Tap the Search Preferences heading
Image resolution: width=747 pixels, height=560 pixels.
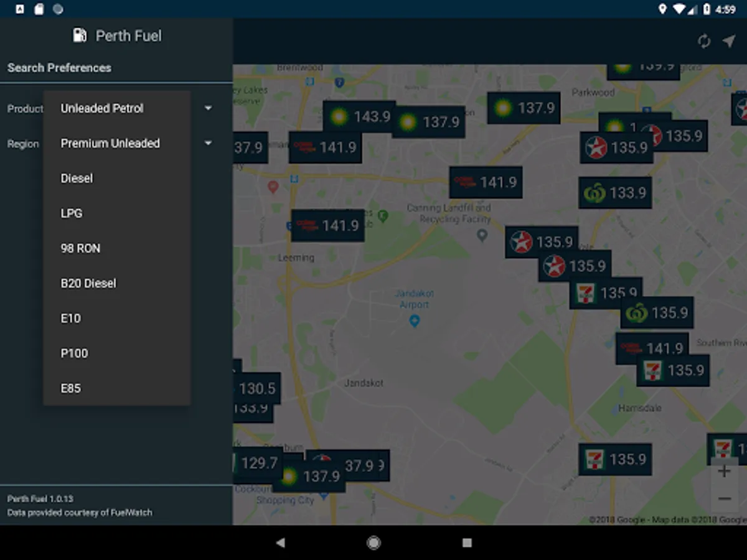[59, 68]
